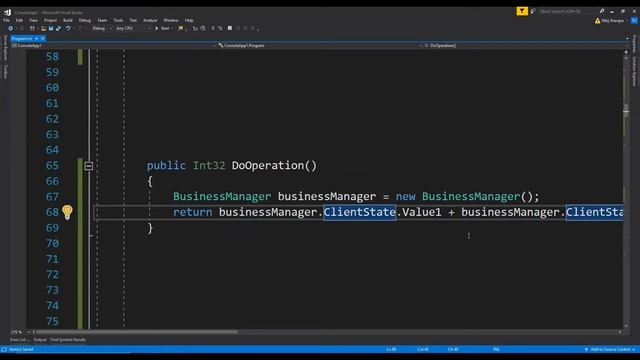Open the Solution Explorer side tab

point(634,71)
